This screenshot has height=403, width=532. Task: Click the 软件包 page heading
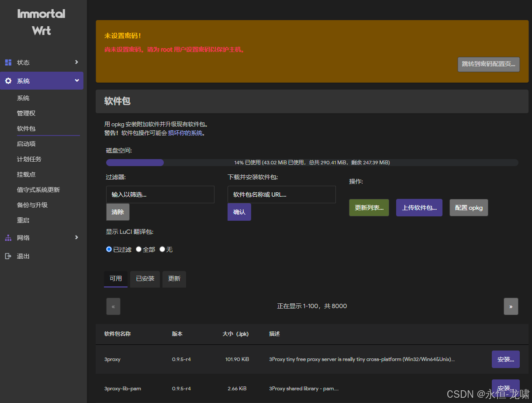point(117,101)
